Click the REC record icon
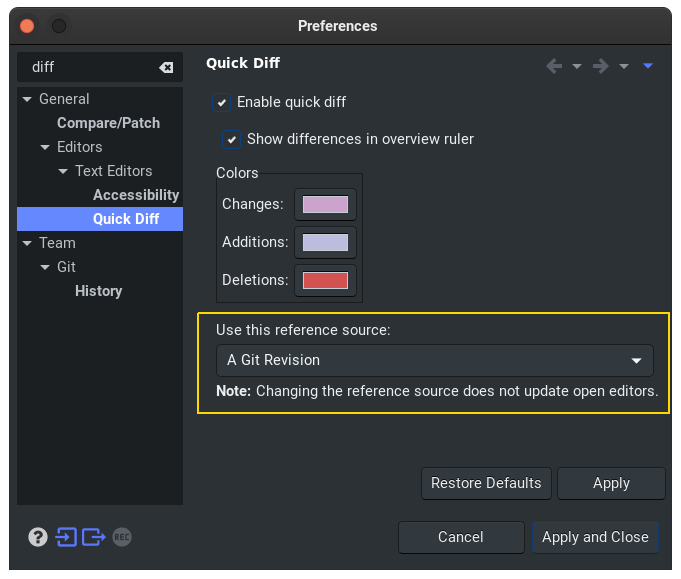681x579 pixels. tap(122, 537)
